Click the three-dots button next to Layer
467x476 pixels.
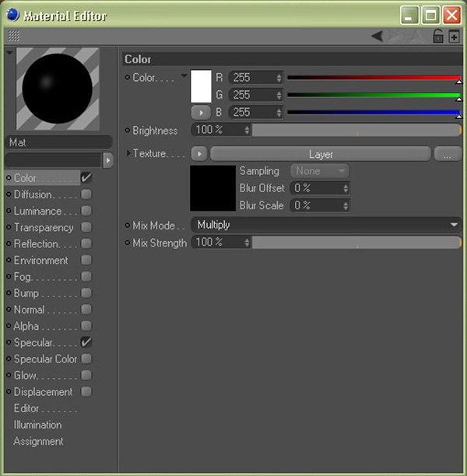pyautogui.click(x=448, y=154)
